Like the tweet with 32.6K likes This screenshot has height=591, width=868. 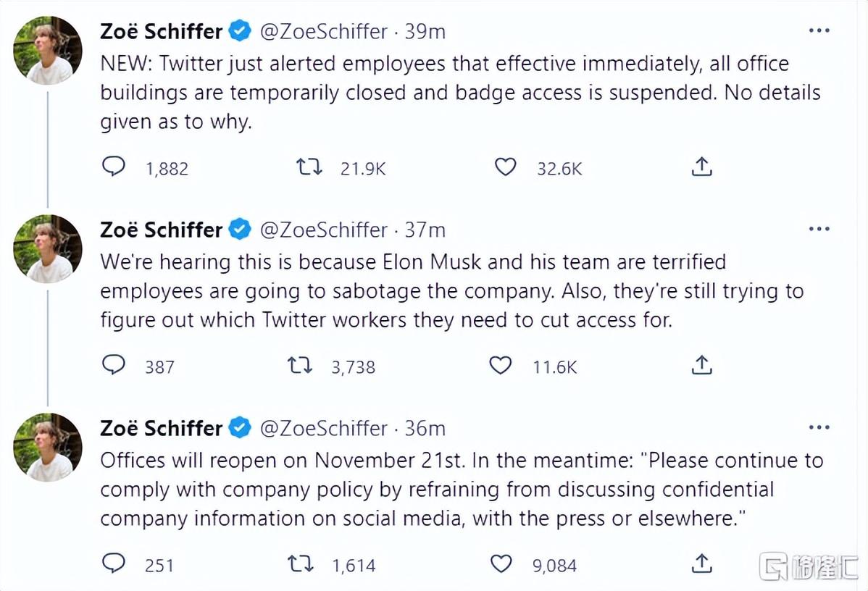[505, 167]
